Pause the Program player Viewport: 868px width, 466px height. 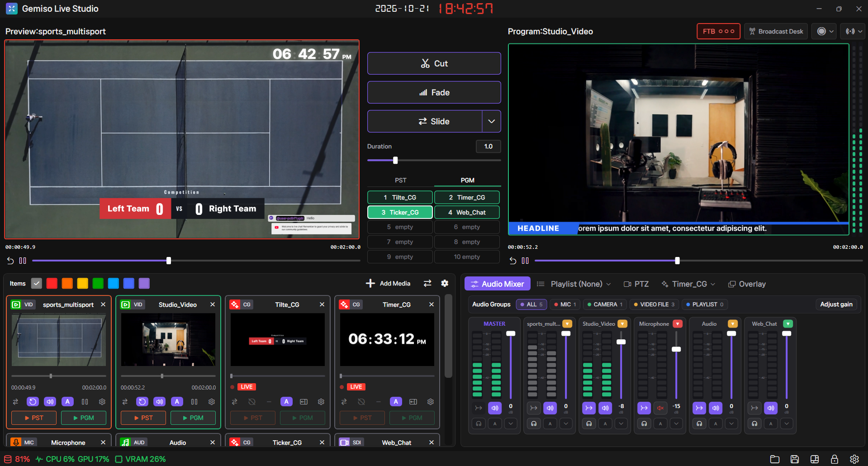[x=525, y=261]
